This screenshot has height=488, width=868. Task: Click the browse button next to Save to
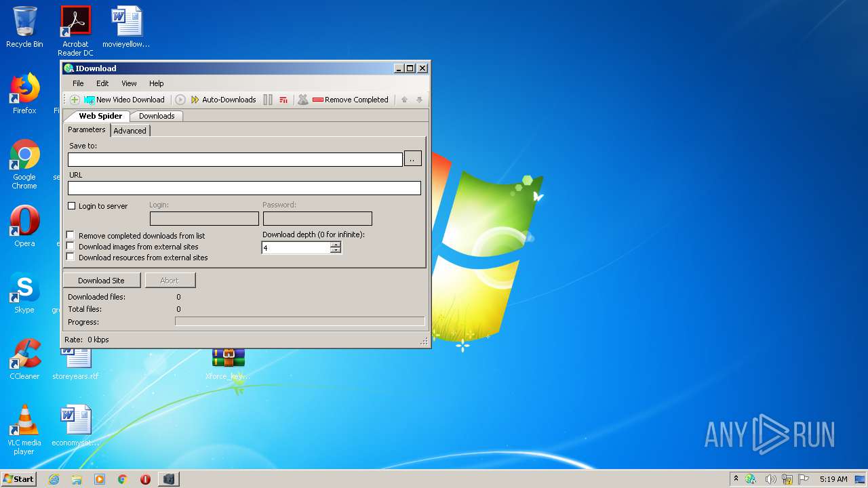(412, 159)
